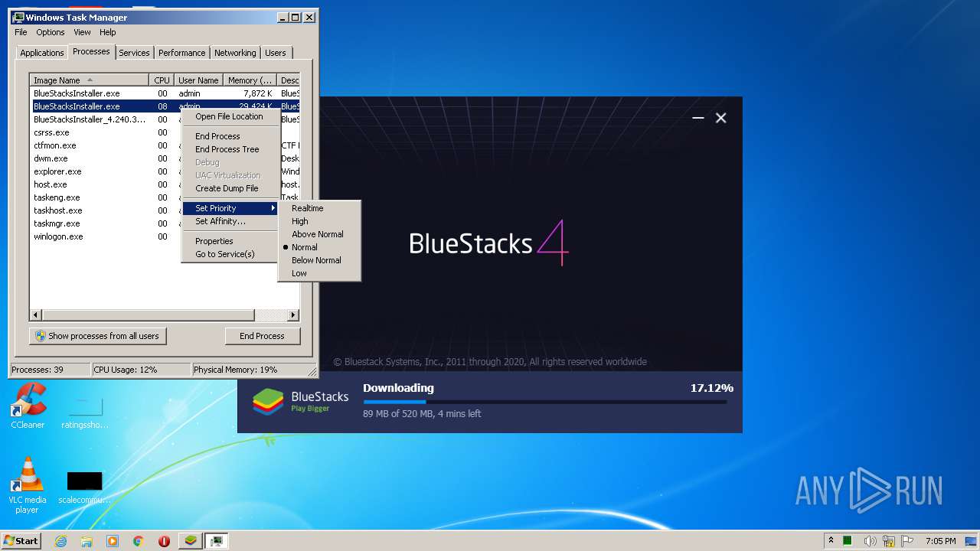Switch to the Networking tab
Screen dimensions: 980x551
235,53
